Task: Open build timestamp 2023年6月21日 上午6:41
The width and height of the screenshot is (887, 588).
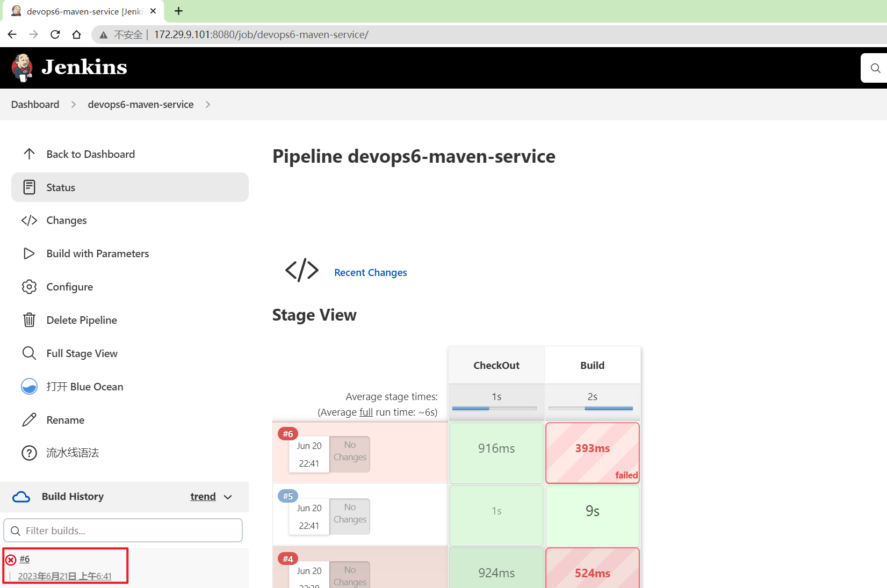Action: click(x=64, y=576)
